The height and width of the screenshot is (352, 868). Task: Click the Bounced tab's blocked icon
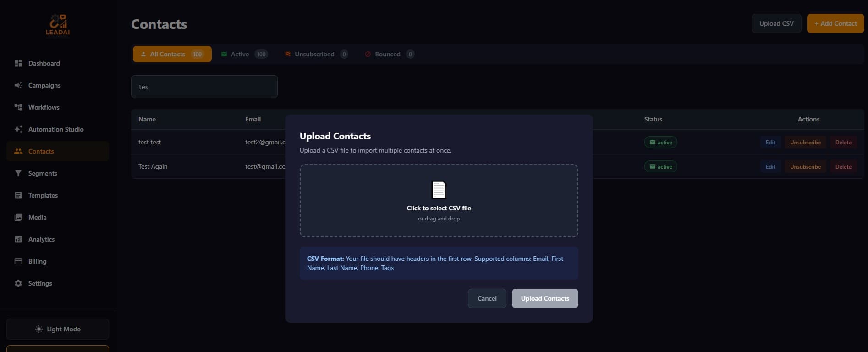(368, 54)
